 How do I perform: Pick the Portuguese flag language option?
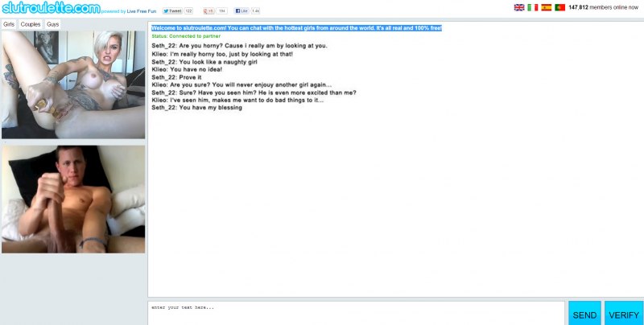pos(559,7)
